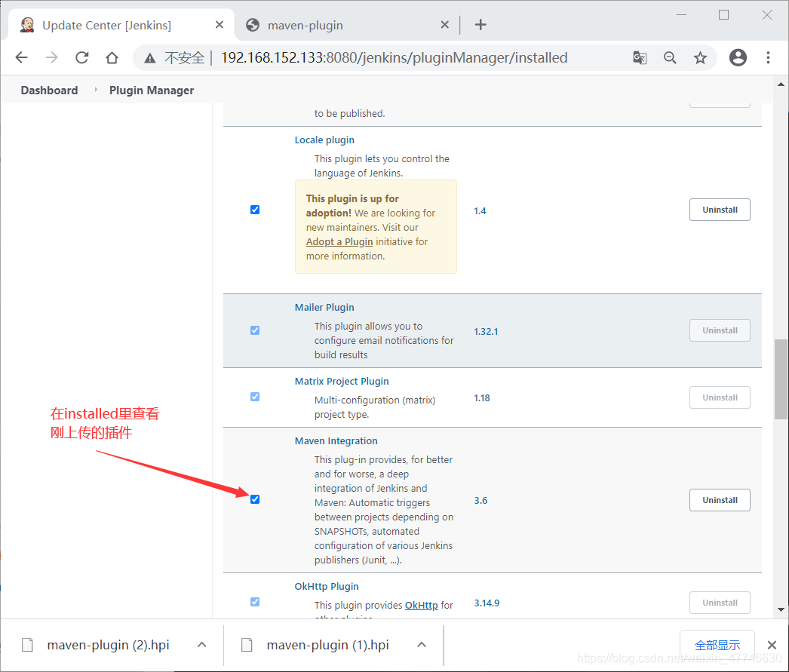Toggle the Mailer Plugin checkbox
The height and width of the screenshot is (672, 789).
point(255,330)
